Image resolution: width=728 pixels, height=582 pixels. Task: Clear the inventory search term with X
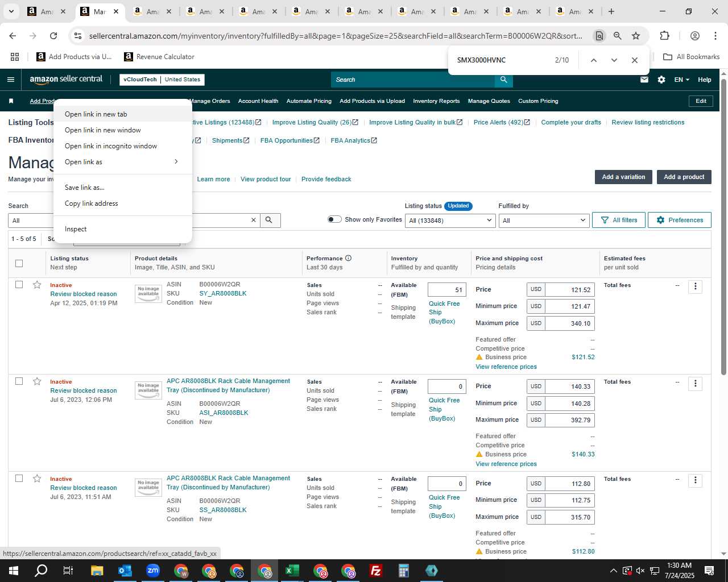click(254, 220)
